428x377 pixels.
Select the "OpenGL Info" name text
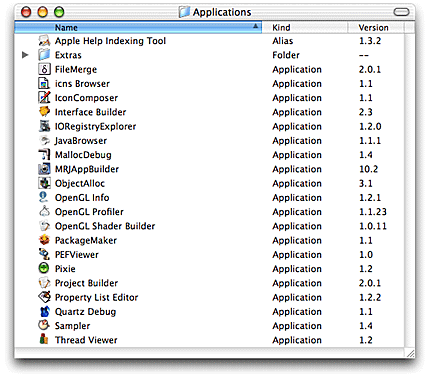[82, 197]
